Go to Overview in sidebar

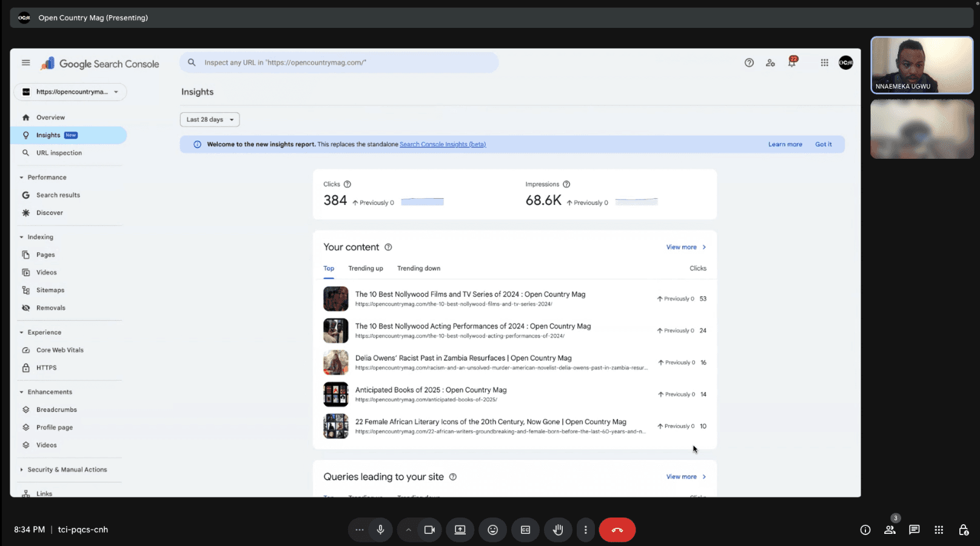coord(68,118)
